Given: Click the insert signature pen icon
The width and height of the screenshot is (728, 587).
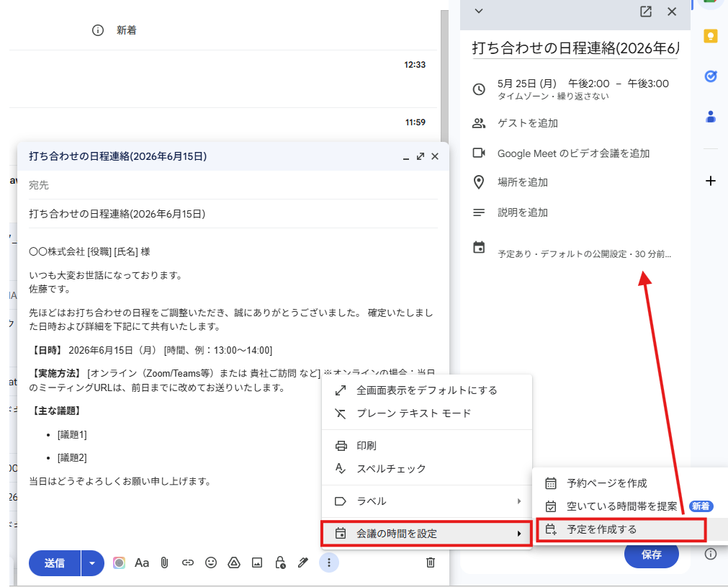Looking at the screenshot, I should coord(303,563).
